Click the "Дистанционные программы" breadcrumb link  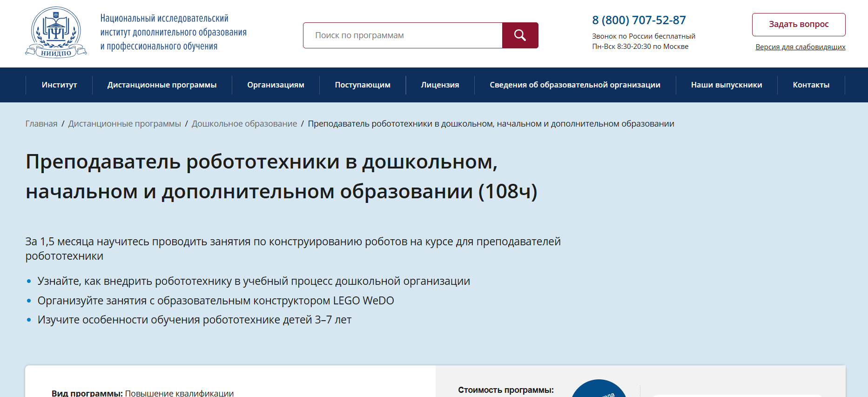124,124
